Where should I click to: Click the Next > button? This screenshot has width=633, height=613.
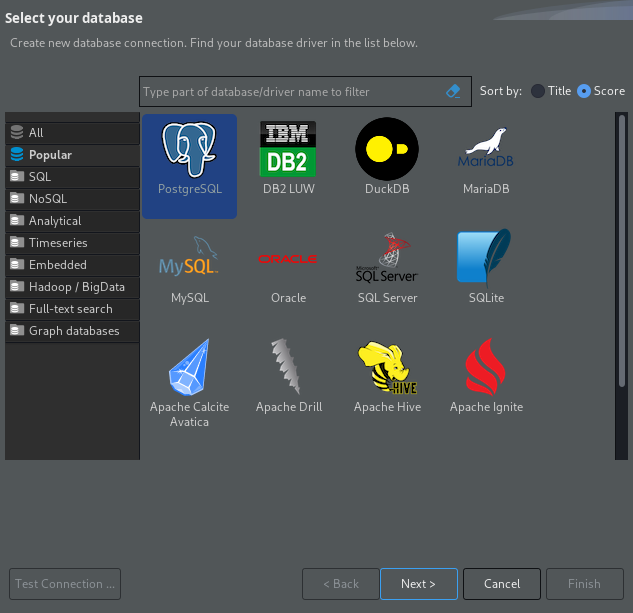pos(419,584)
